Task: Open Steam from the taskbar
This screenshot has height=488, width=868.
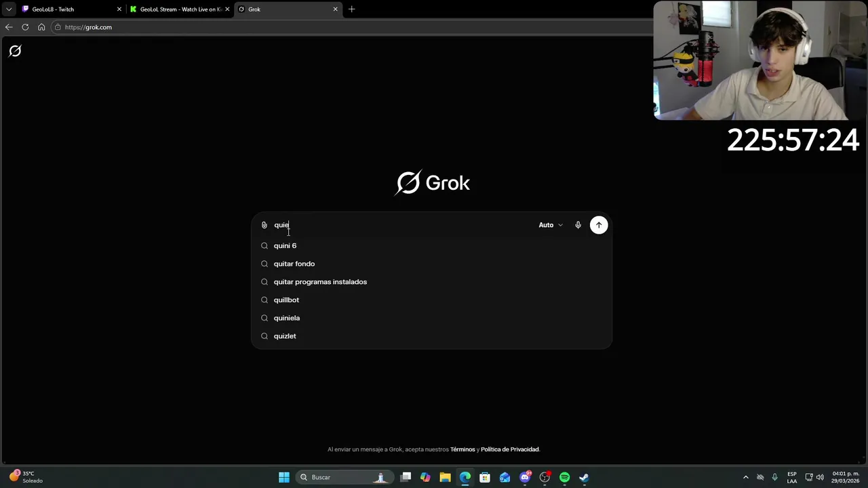Action: 584,477
